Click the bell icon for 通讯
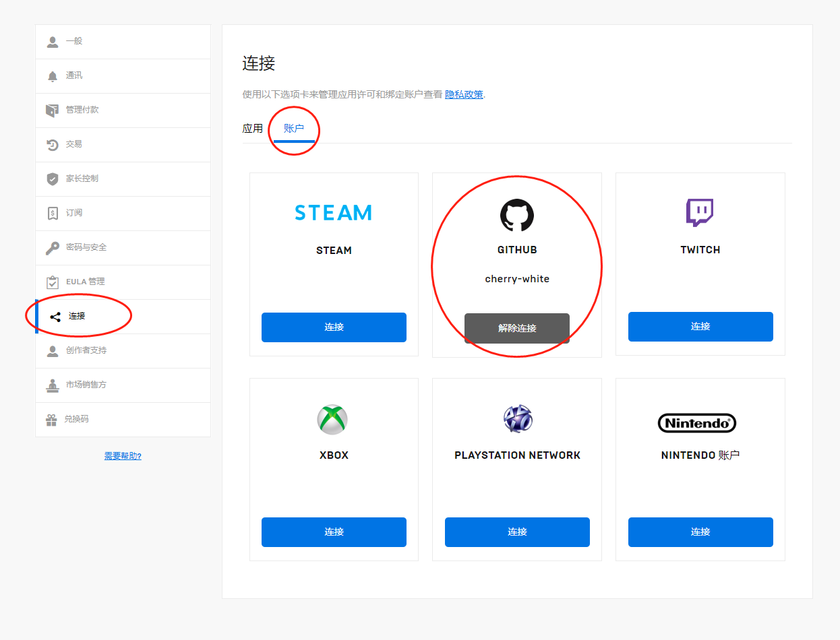This screenshot has height=640, width=840. (53, 76)
